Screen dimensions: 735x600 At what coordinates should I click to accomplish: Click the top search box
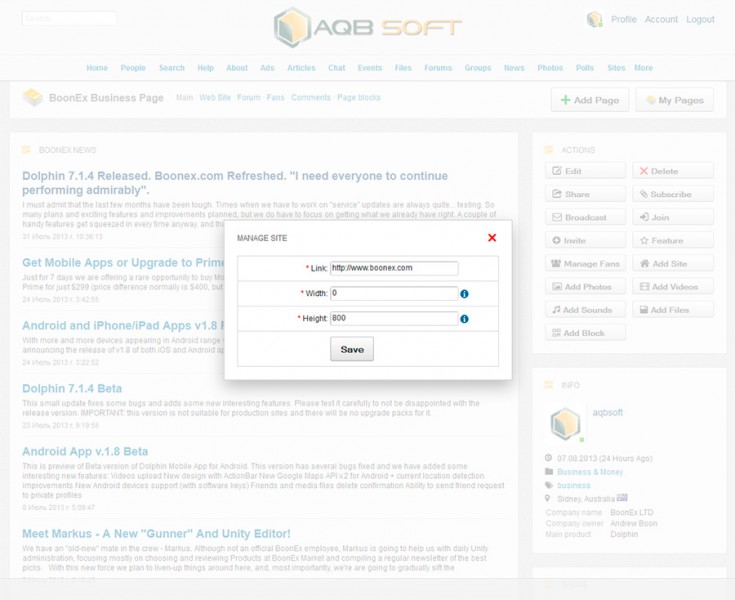(69, 19)
